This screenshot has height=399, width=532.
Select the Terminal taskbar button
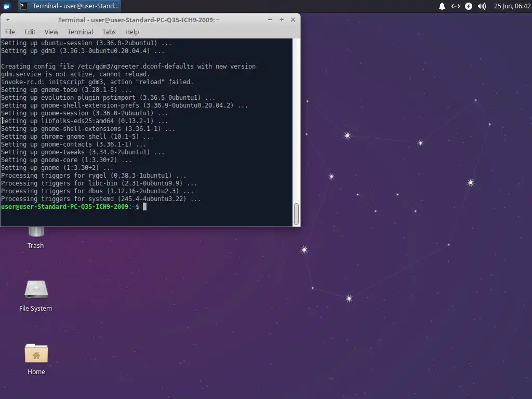(x=69, y=6)
